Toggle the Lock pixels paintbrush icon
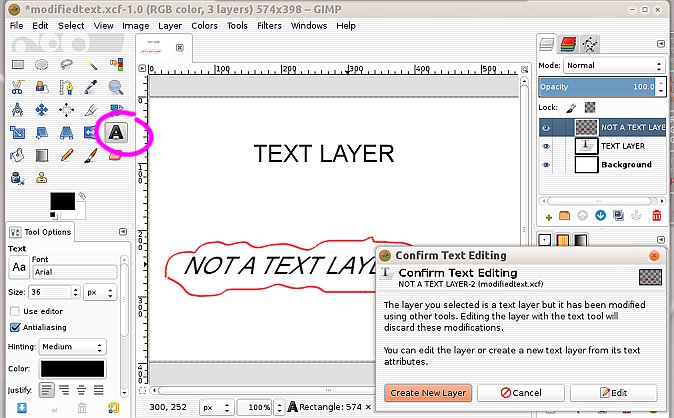This screenshot has width=674, height=418. point(571,108)
